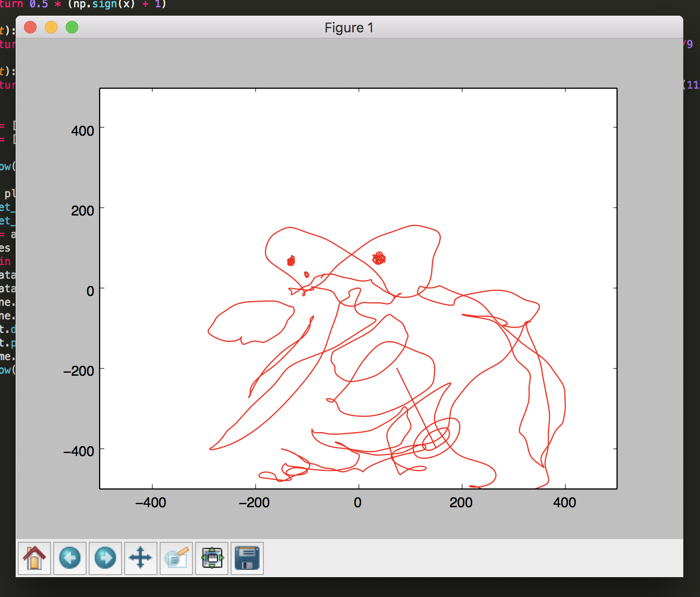Screen dimensions: 700x597
Task: Click the x-axis label –400
Action: tap(151, 503)
